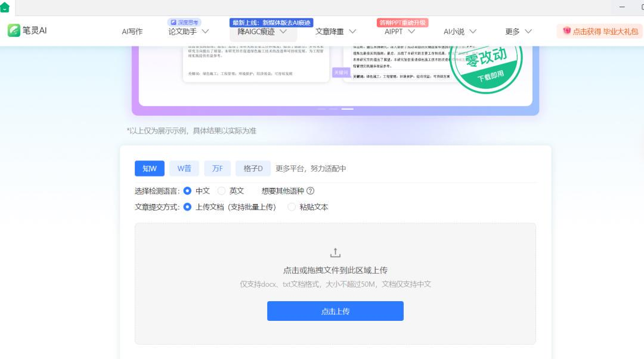Click the *以上仅为展示示例 disclaimer text

click(x=191, y=131)
